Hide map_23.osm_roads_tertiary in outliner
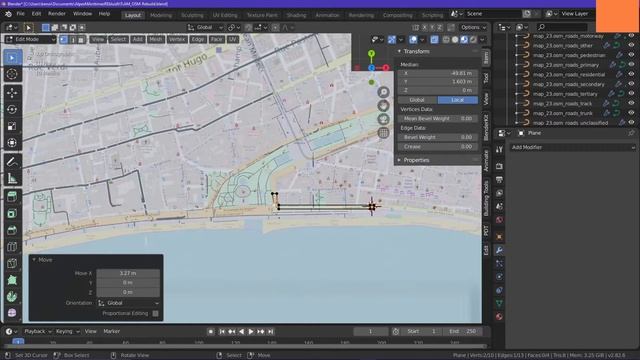 (x=631, y=93)
